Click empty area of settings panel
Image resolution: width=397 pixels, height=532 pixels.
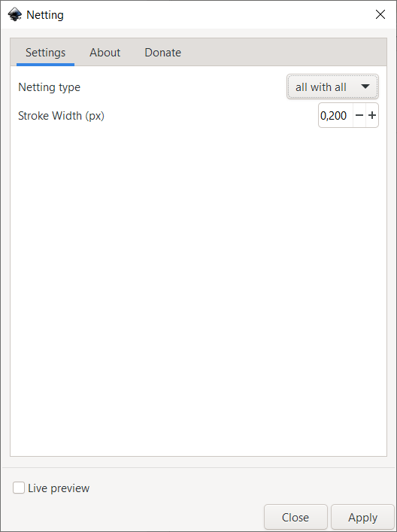pyautogui.click(x=198, y=288)
